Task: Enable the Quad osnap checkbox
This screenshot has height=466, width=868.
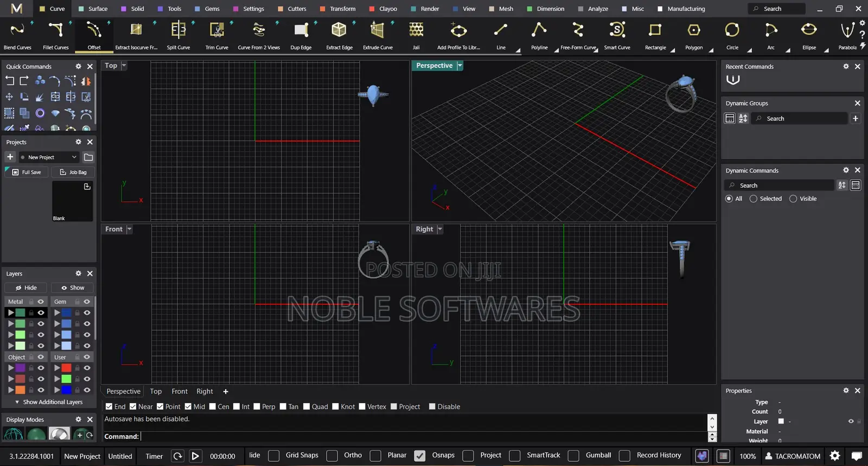Action: point(307,406)
